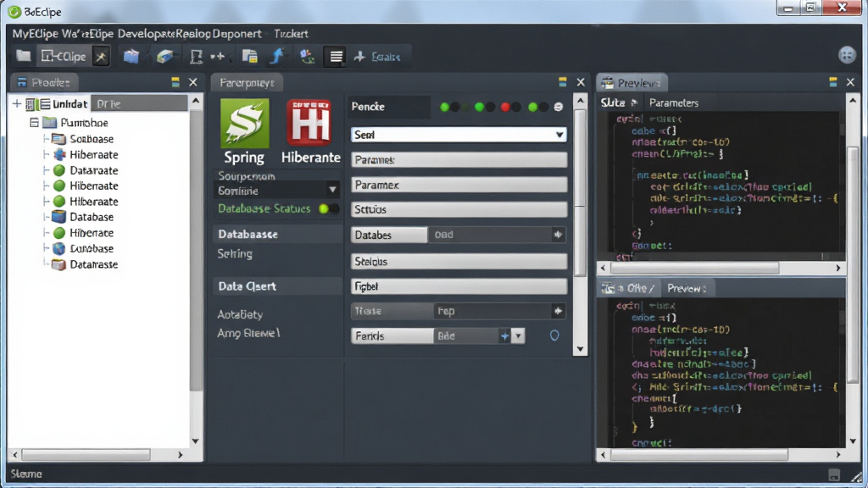
Task: Select the Dataraate tree item
Action: [x=86, y=170]
